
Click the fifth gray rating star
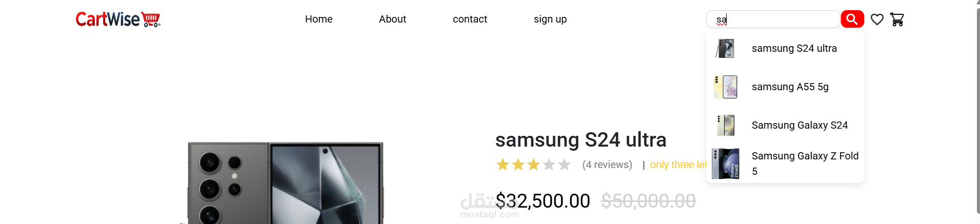pos(565,165)
